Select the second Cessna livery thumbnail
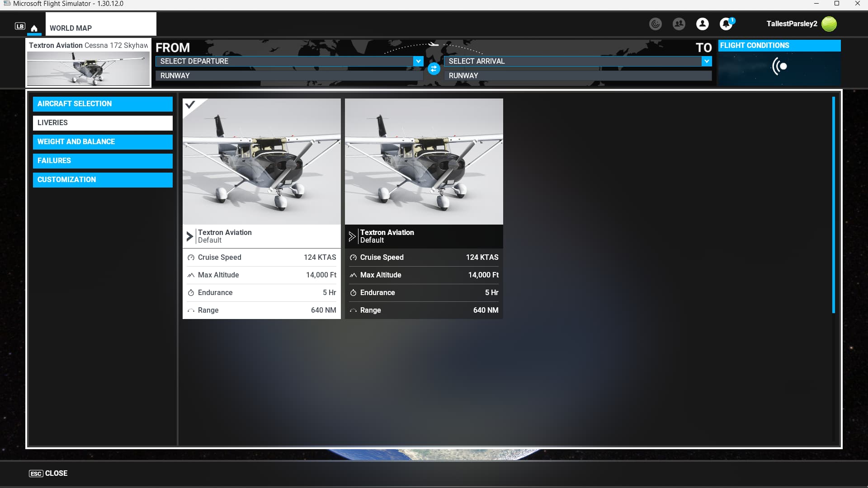The height and width of the screenshot is (488, 868). (x=424, y=161)
